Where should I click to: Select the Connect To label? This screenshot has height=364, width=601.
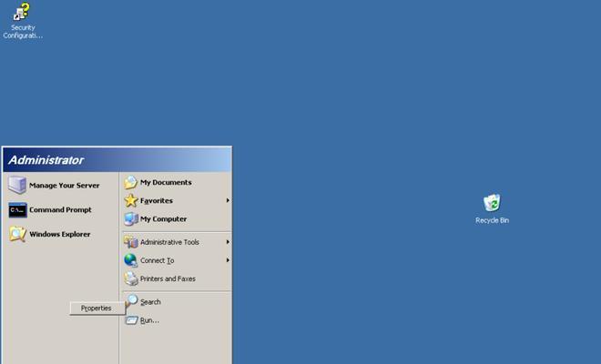pyautogui.click(x=158, y=260)
